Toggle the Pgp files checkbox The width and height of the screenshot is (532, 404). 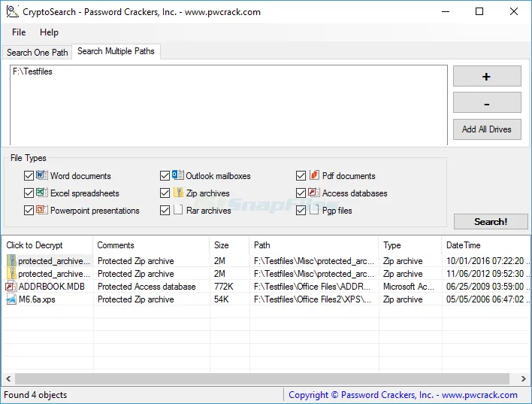click(x=301, y=211)
